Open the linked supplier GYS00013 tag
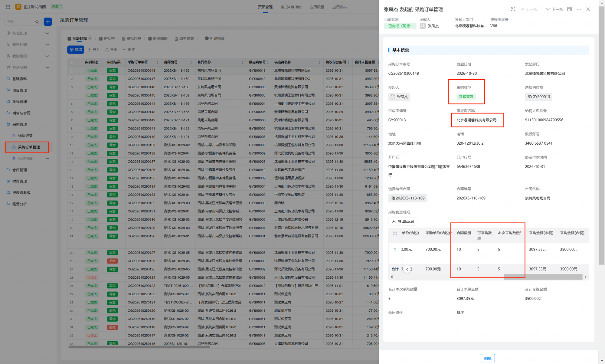 [538, 97]
